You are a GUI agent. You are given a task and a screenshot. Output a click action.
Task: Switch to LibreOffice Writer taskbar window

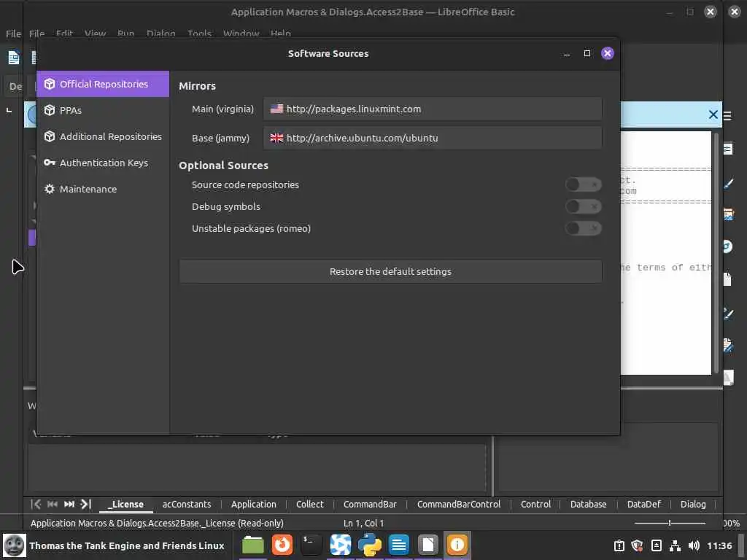pos(399,545)
